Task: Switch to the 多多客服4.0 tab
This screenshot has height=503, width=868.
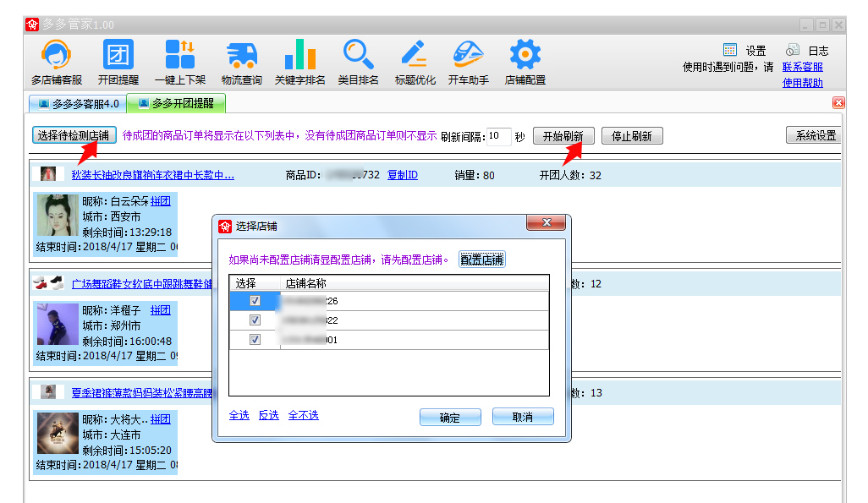Action: (x=78, y=103)
